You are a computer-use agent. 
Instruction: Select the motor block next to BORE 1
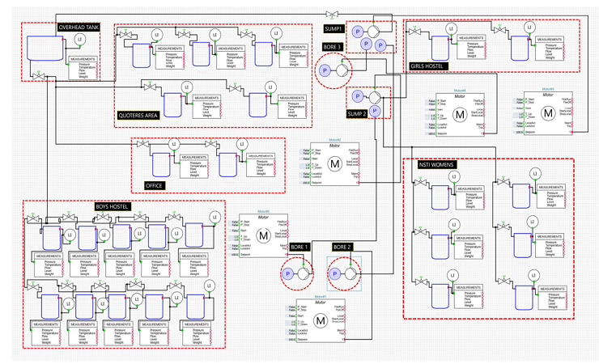(261, 235)
